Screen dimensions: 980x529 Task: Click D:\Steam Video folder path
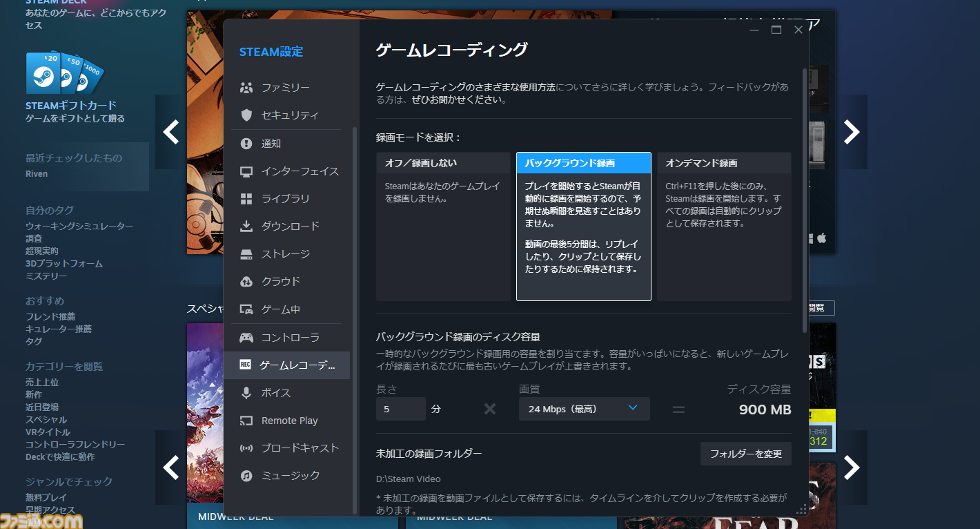(409, 479)
